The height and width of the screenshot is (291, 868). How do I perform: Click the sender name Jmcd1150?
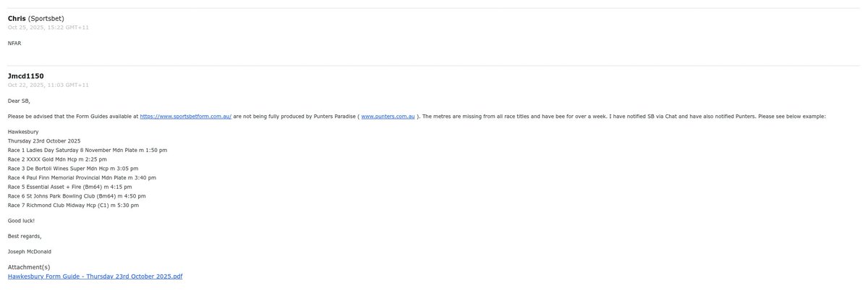(26, 76)
